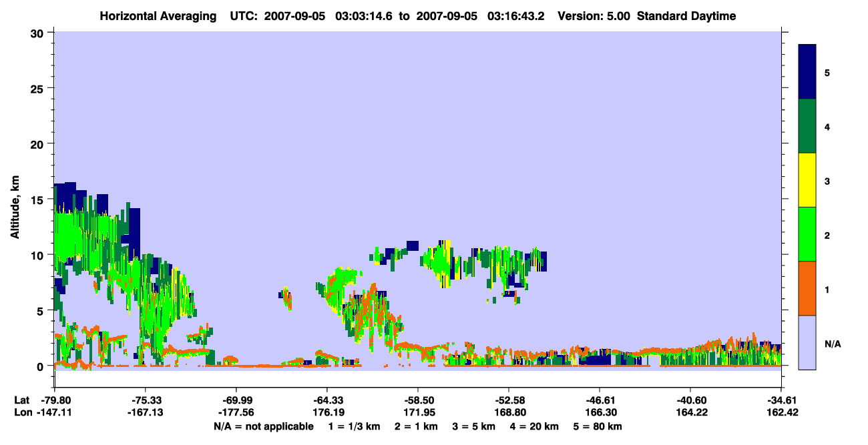
Task: Click the dark green level 4 color swatch
Action: pyautogui.click(x=807, y=126)
